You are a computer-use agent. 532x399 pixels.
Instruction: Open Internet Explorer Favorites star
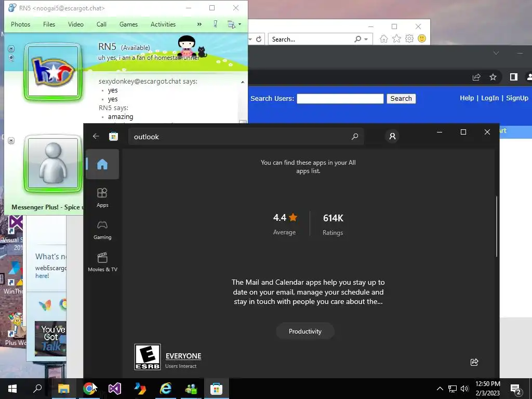point(396,38)
